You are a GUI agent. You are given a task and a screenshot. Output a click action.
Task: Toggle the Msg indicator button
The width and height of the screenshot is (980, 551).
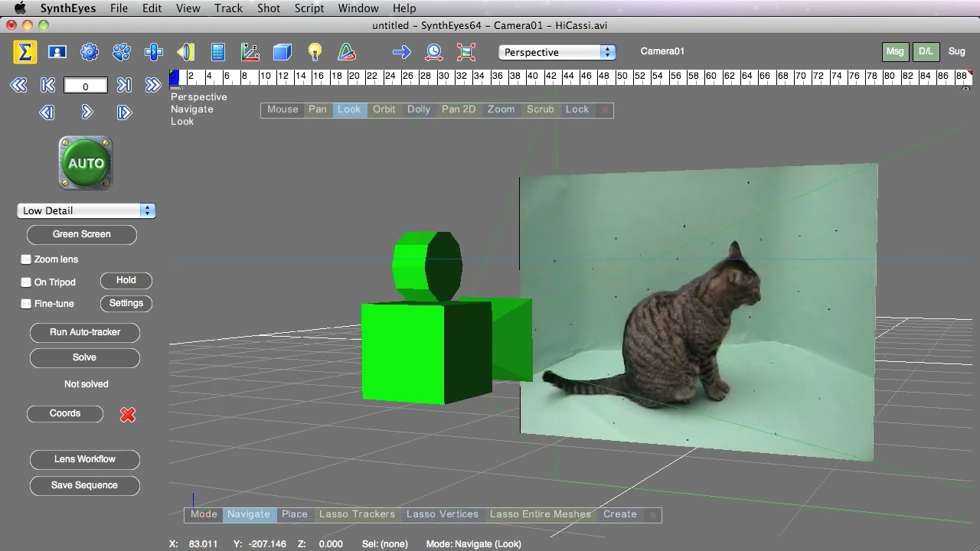[x=894, y=51]
